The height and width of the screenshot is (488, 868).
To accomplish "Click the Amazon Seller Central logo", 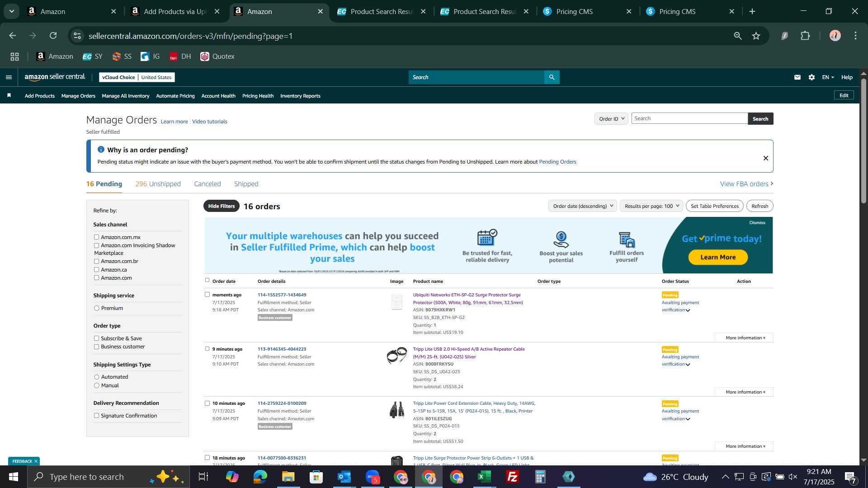I will click(55, 77).
